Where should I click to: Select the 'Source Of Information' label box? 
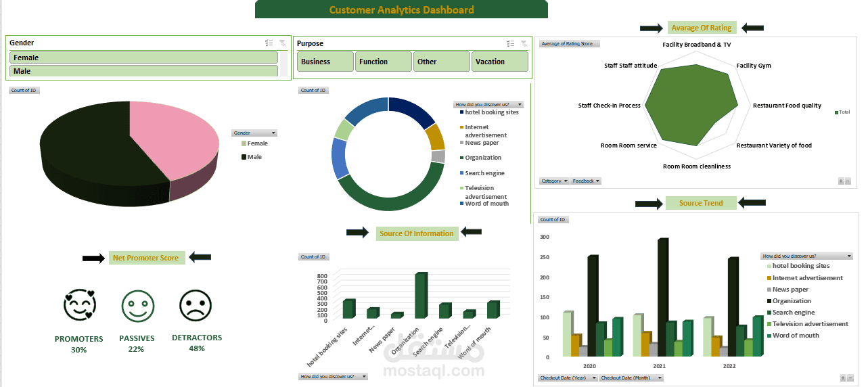pos(417,233)
